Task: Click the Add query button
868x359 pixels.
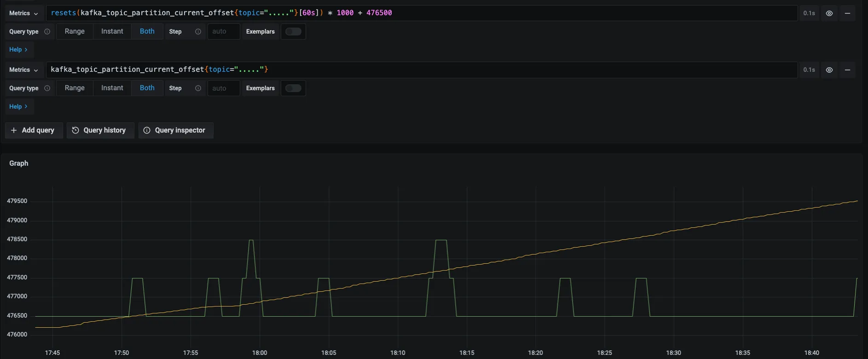Action: pyautogui.click(x=34, y=130)
